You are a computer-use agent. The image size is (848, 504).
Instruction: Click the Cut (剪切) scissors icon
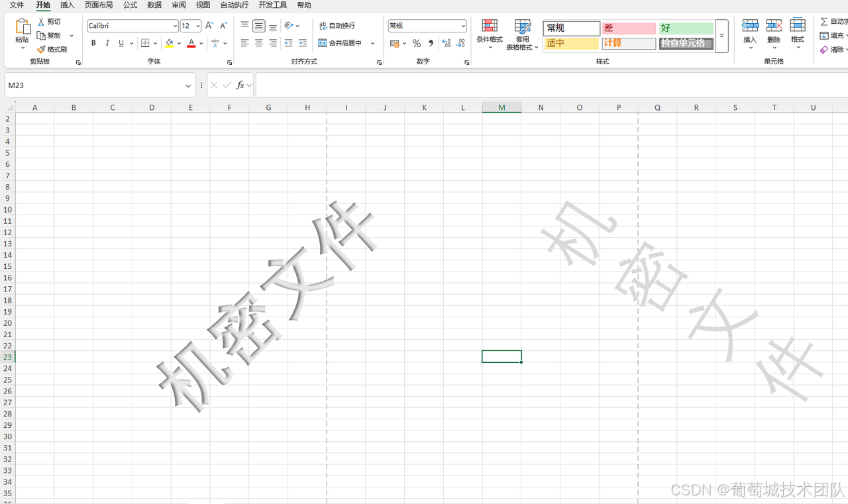point(41,22)
